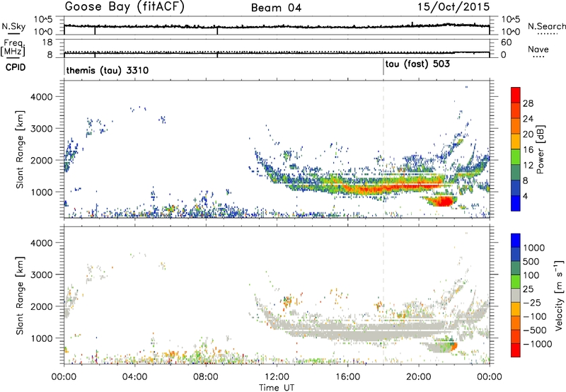Image resolution: width=566 pixels, height=392 pixels.
Task: Click the '12:00' time axis label
Action: [277, 377]
